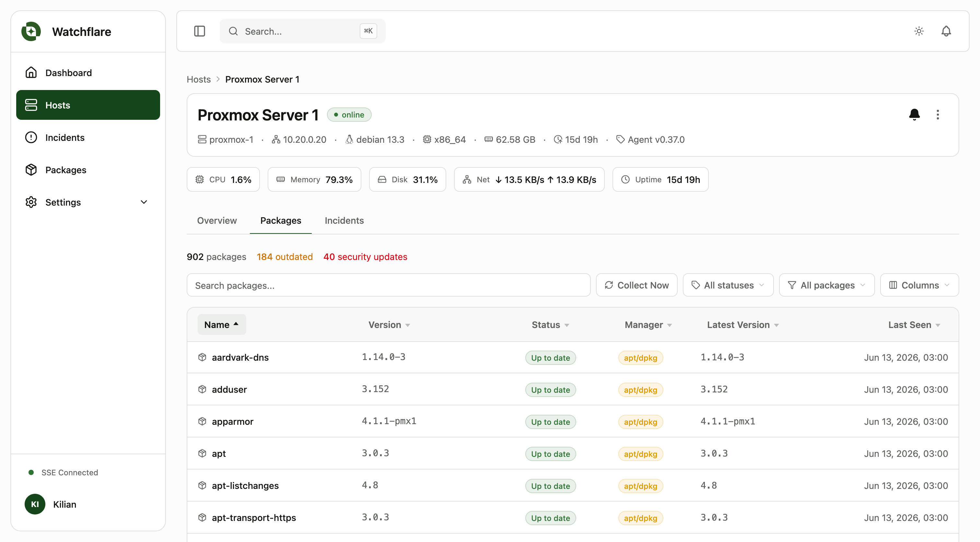Click the adduser package icon
Screen dimensions: 980x542
click(x=202, y=389)
